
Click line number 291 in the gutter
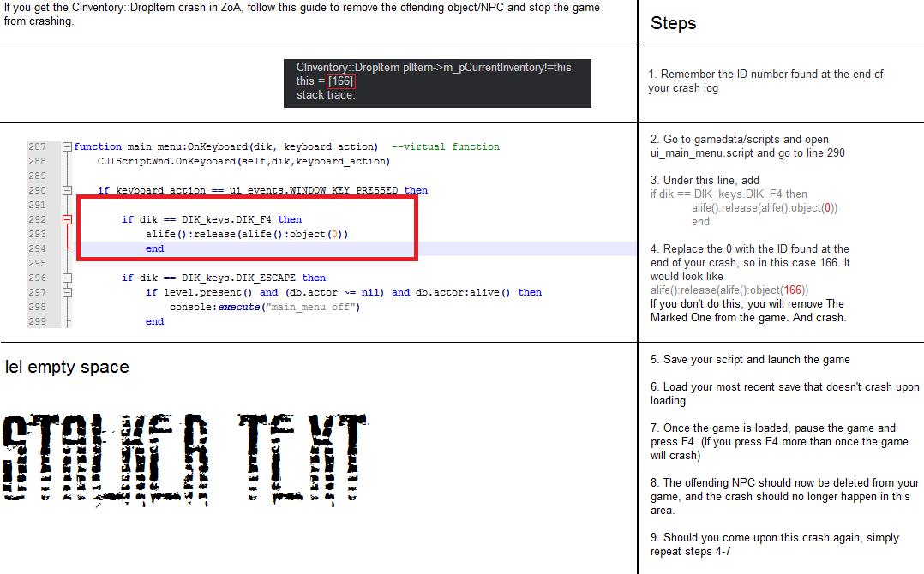coord(37,205)
